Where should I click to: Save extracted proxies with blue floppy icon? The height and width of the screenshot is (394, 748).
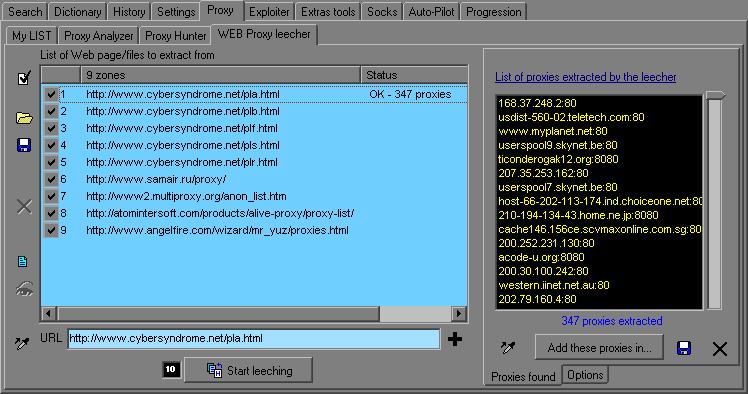pos(684,348)
